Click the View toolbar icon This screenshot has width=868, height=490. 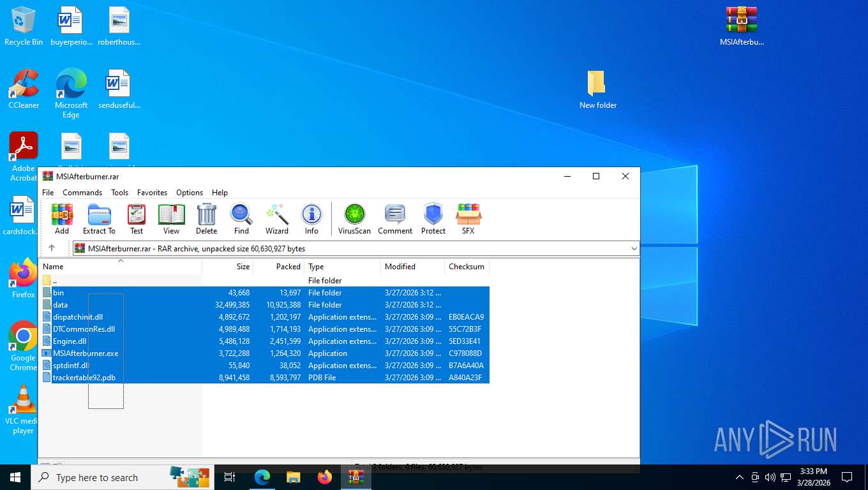[x=171, y=219]
